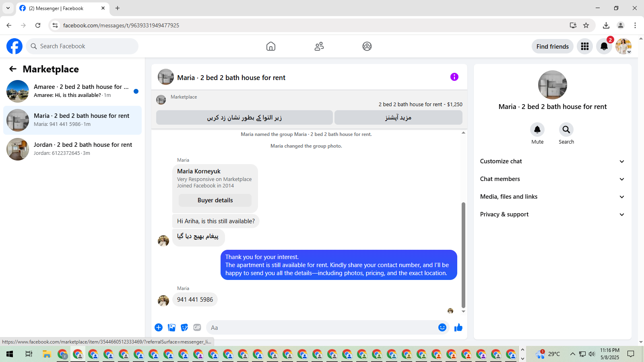Open the tab search dropdown
Viewport: 644px width, 362px height.
(8, 8)
